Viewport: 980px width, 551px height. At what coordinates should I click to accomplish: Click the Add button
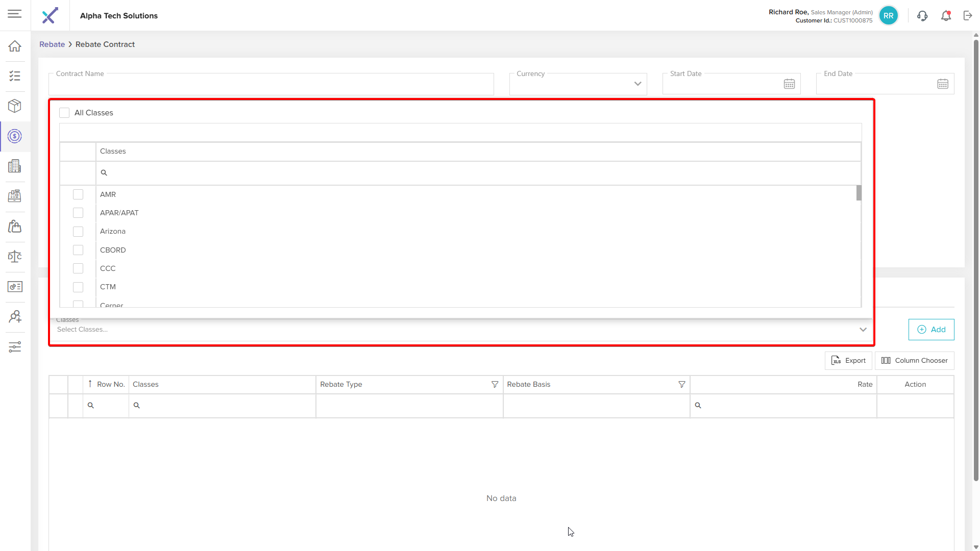(931, 330)
